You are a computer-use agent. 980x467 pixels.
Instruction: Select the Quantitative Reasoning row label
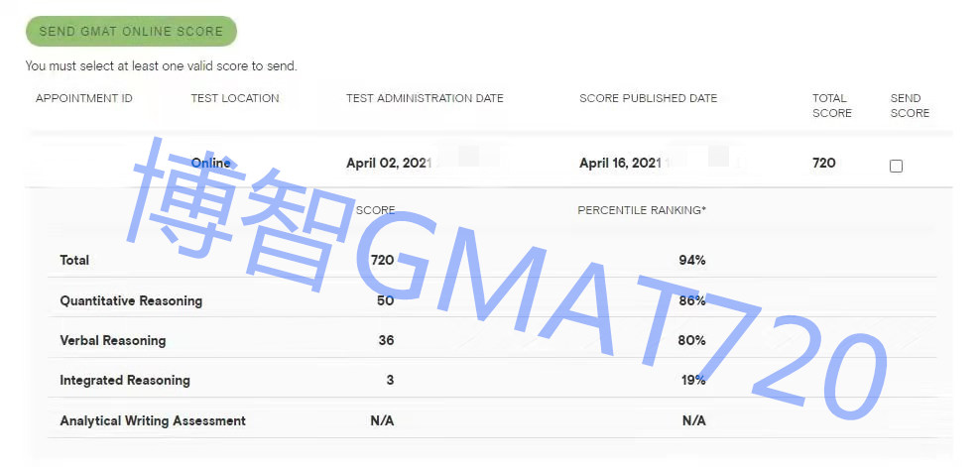(131, 300)
